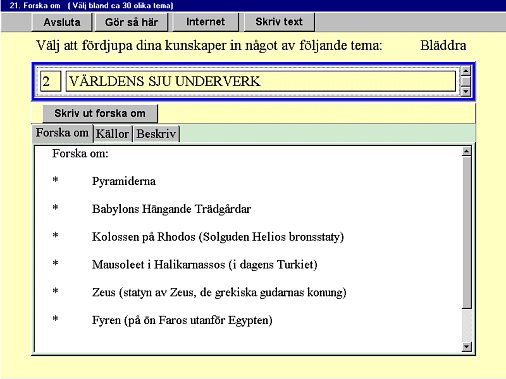
Task: Click the content scrollbar up arrow
Action: click(467, 152)
